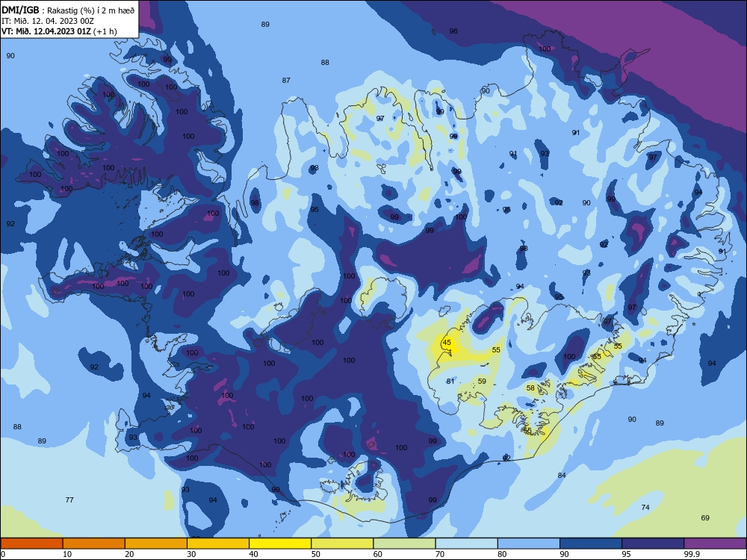Pick the light green 60–70 legend swatch
This screenshot has width=747, height=560.
404,544
